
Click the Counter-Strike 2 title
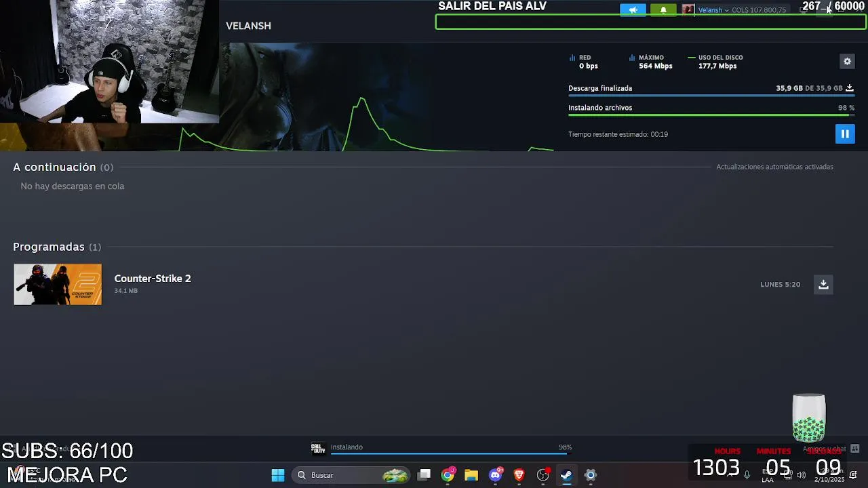pos(153,279)
